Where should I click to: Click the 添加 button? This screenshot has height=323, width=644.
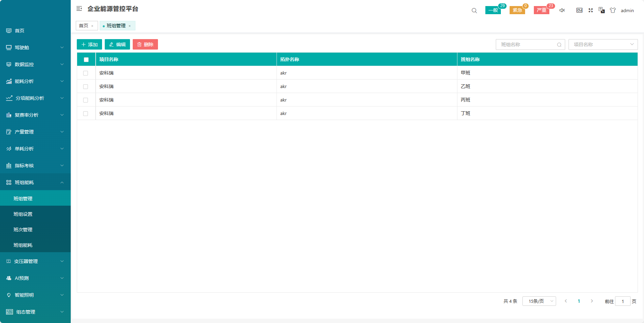click(x=89, y=45)
